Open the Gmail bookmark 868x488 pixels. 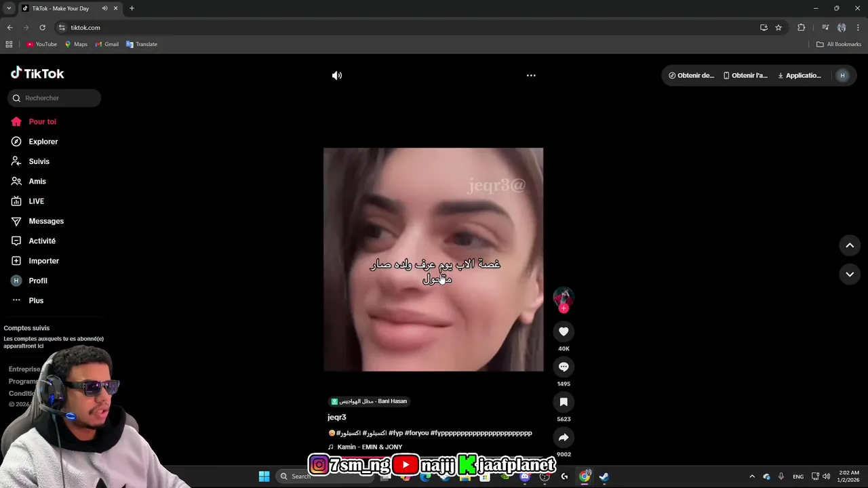click(107, 44)
